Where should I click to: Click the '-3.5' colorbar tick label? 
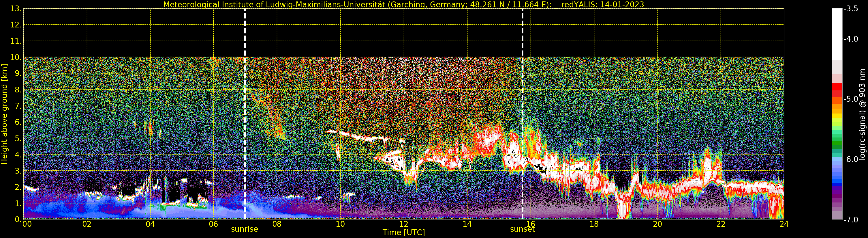(x=851, y=9)
